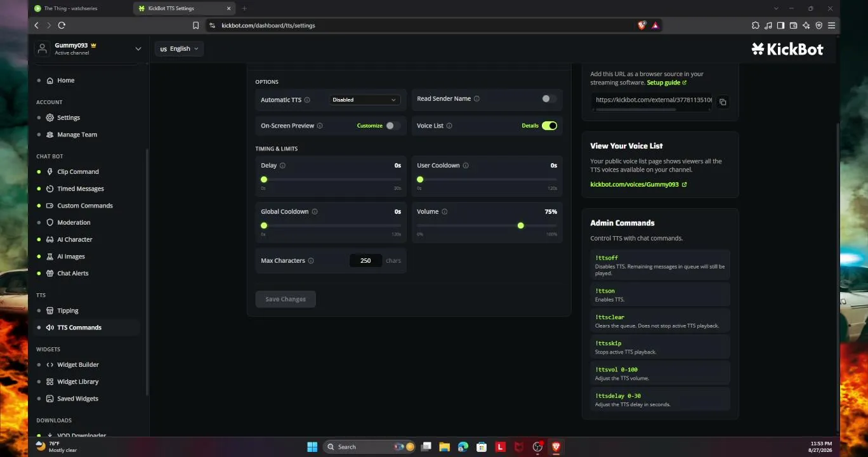Open the browser tab search chevron
Image resolution: width=868 pixels, height=457 pixels.
point(776,8)
